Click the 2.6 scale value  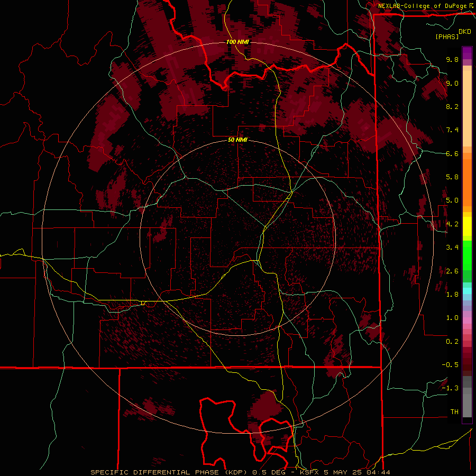(452, 271)
